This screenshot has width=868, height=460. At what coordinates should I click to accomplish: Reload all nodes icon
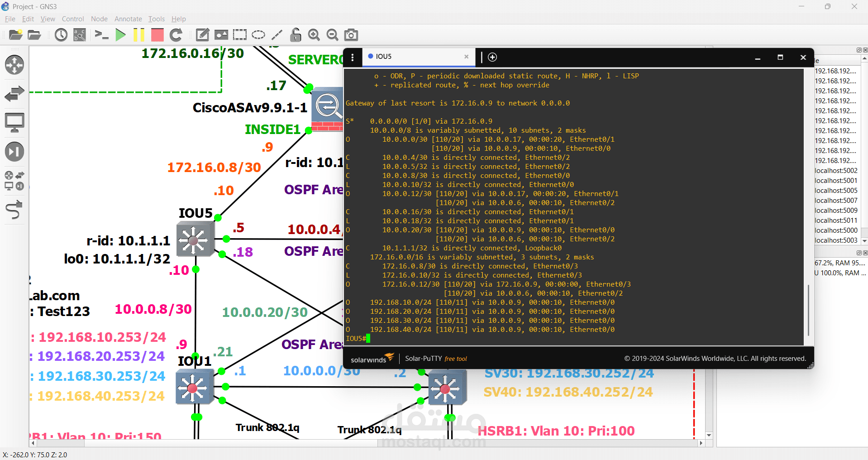(x=176, y=35)
